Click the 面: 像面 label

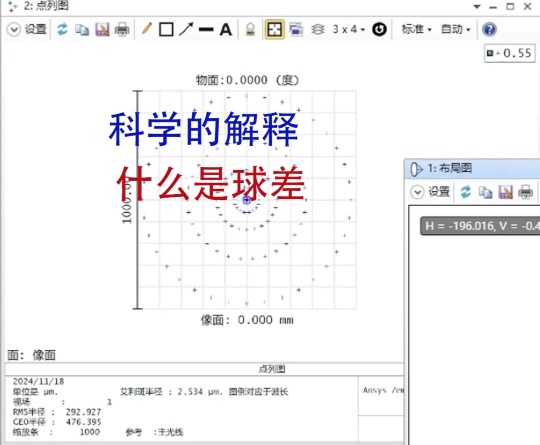pyautogui.click(x=31, y=355)
